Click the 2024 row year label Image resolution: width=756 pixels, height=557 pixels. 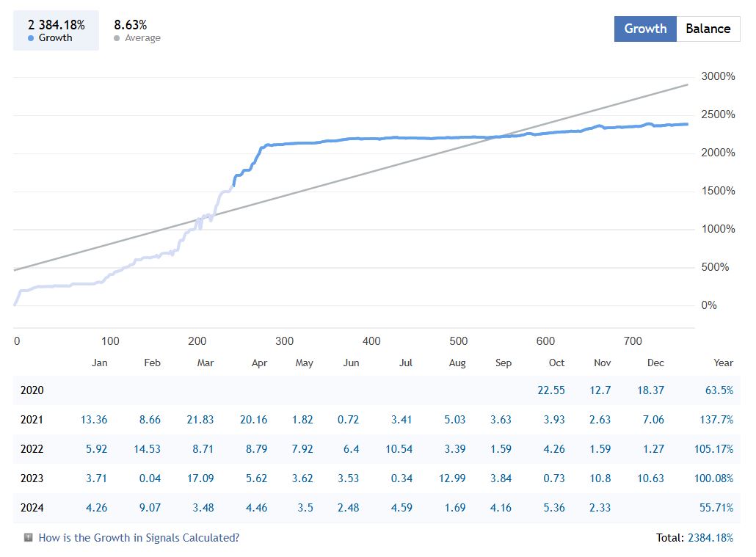point(32,508)
